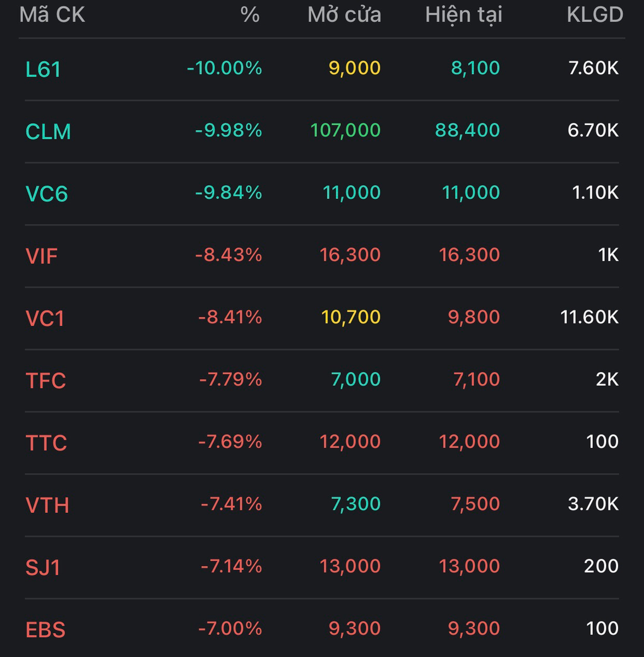
Task: Select the VC1 stock ticker
Action: click(45, 318)
